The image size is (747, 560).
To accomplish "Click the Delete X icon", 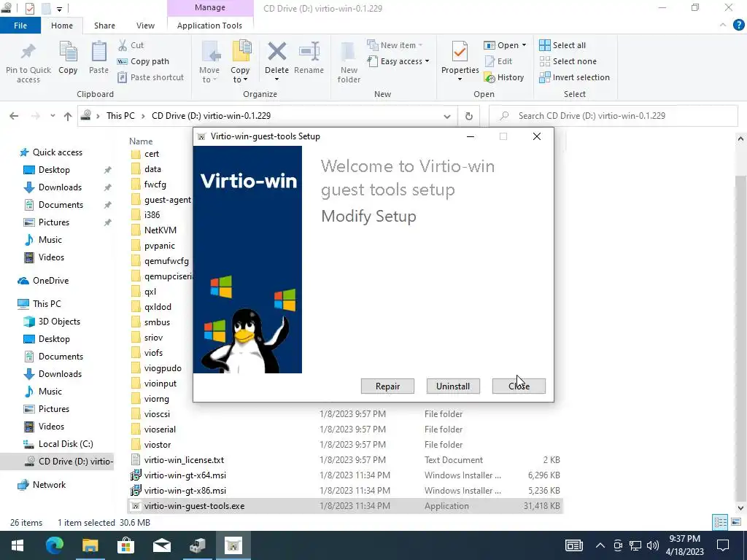I will (x=276, y=52).
